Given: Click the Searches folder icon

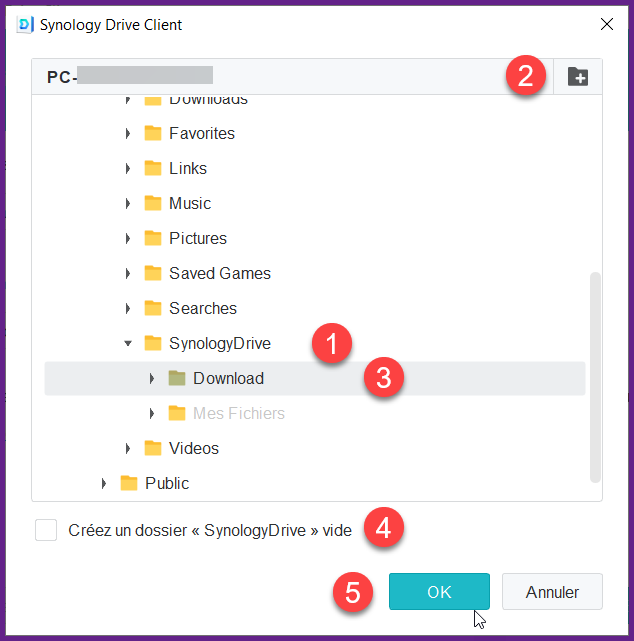Looking at the screenshot, I should (x=153, y=308).
